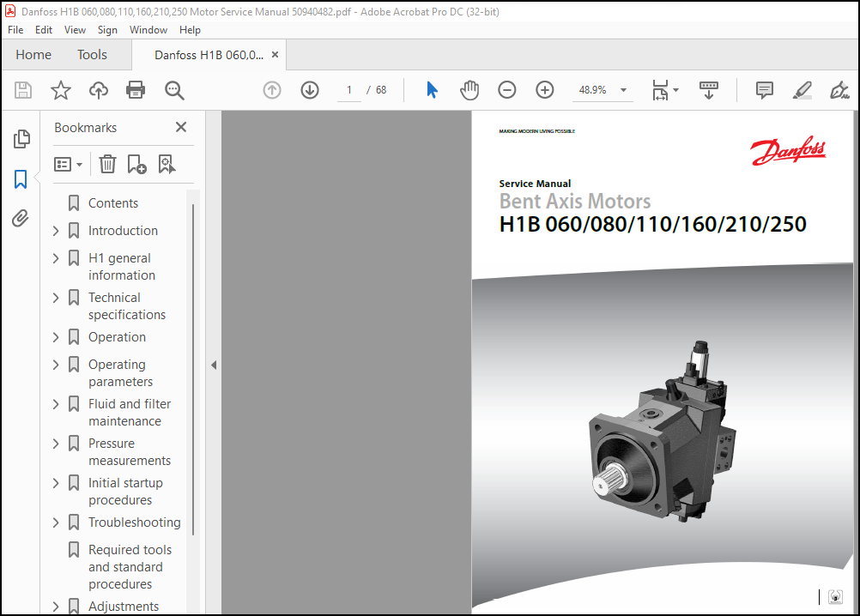Open the attachments paperclip panel
The height and width of the screenshot is (616, 860).
tap(21, 218)
